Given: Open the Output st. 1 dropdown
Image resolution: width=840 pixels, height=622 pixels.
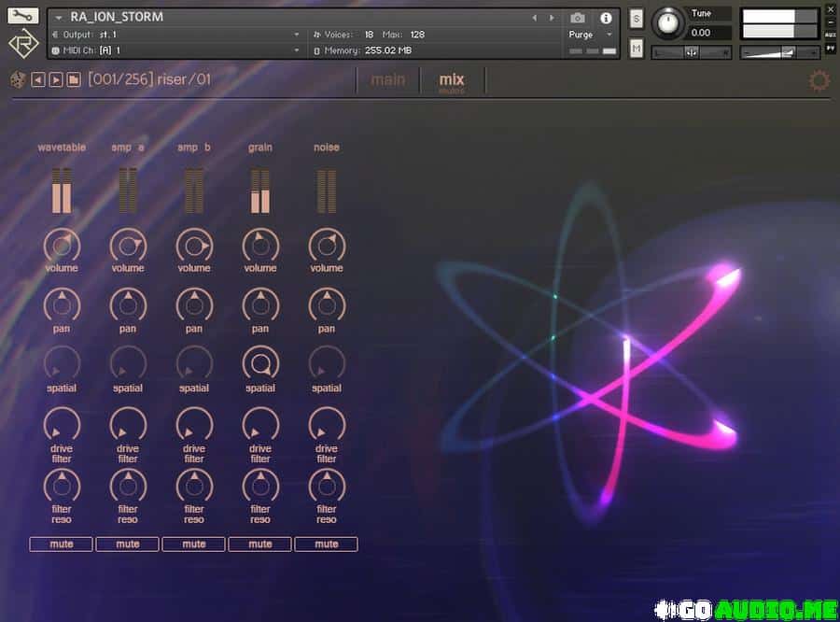Looking at the screenshot, I should click(x=296, y=35).
